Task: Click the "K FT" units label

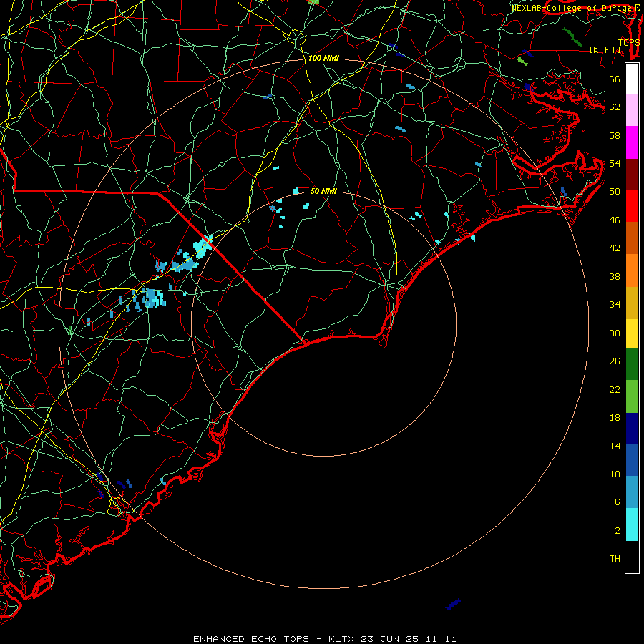Action: point(605,49)
